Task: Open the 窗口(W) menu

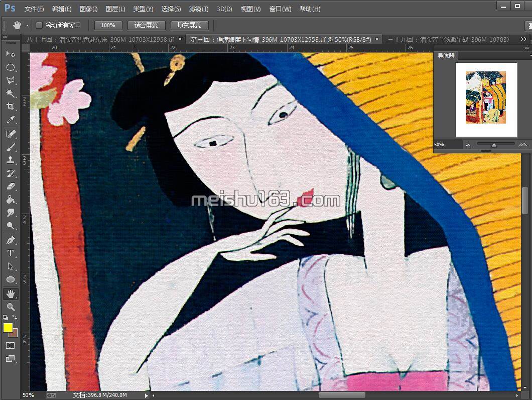Action: pos(280,9)
